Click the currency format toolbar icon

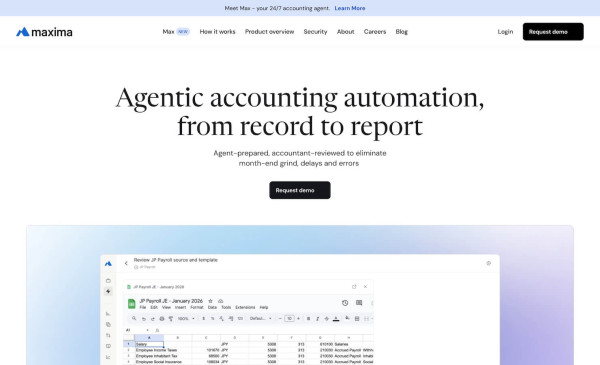tap(204, 319)
